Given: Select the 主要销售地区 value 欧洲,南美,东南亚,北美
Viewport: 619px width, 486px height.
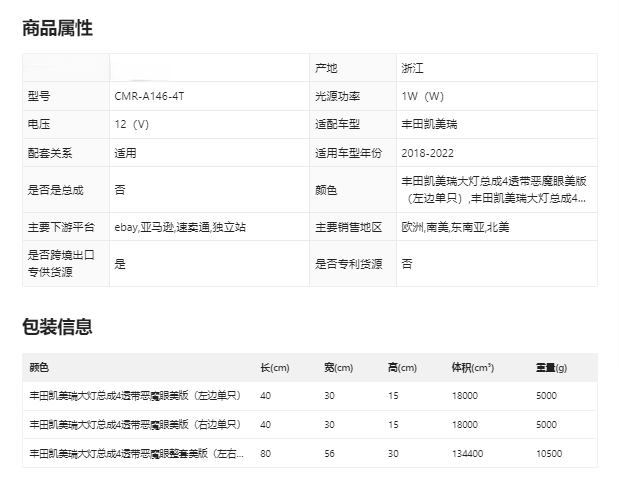Looking at the screenshot, I should pyautogui.click(x=455, y=227).
